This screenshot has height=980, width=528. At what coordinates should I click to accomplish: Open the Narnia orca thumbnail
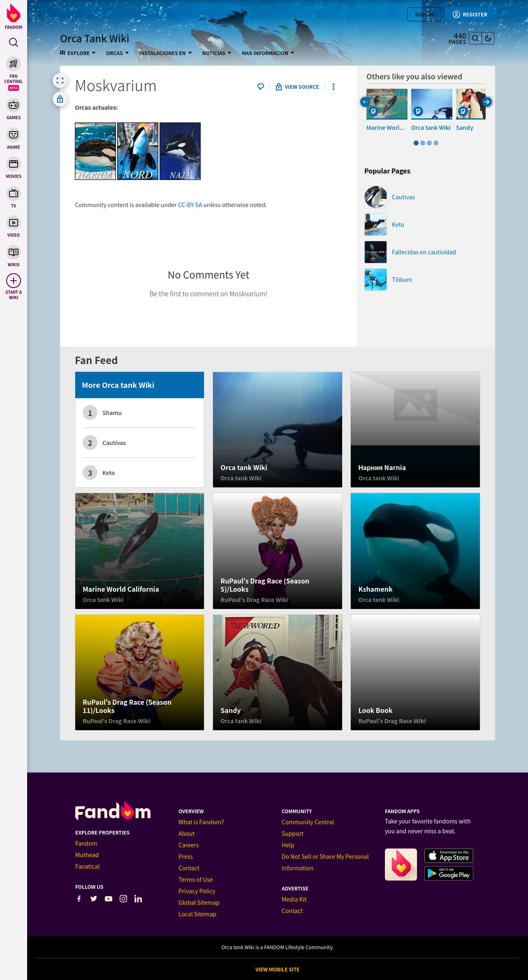point(95,151)
